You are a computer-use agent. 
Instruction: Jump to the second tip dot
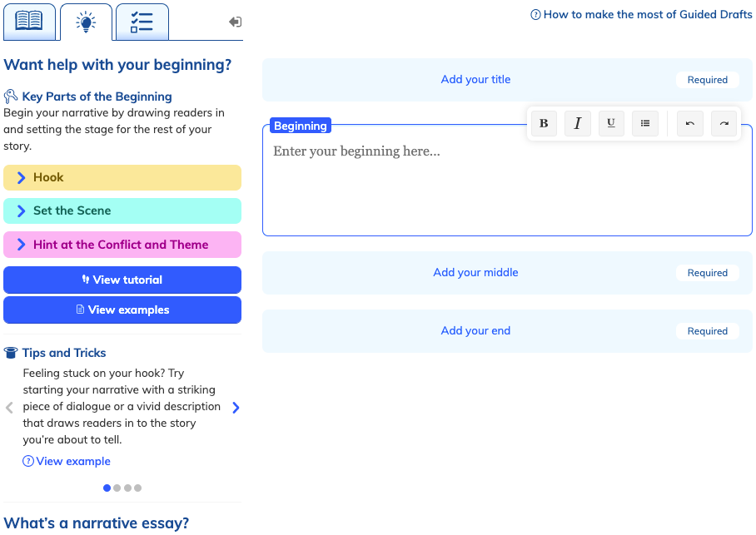tap(117, 488)
